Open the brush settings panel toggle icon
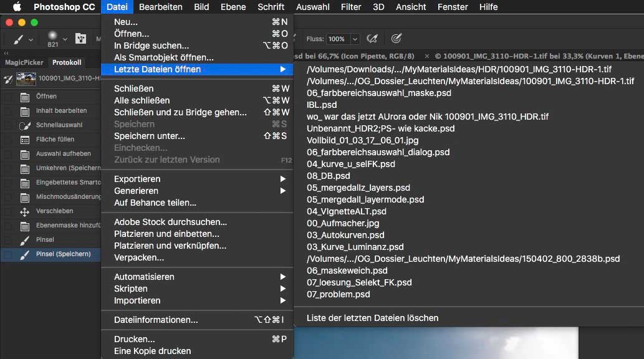The width and height of the screenshot is (644, 359). tap(80, 39)
